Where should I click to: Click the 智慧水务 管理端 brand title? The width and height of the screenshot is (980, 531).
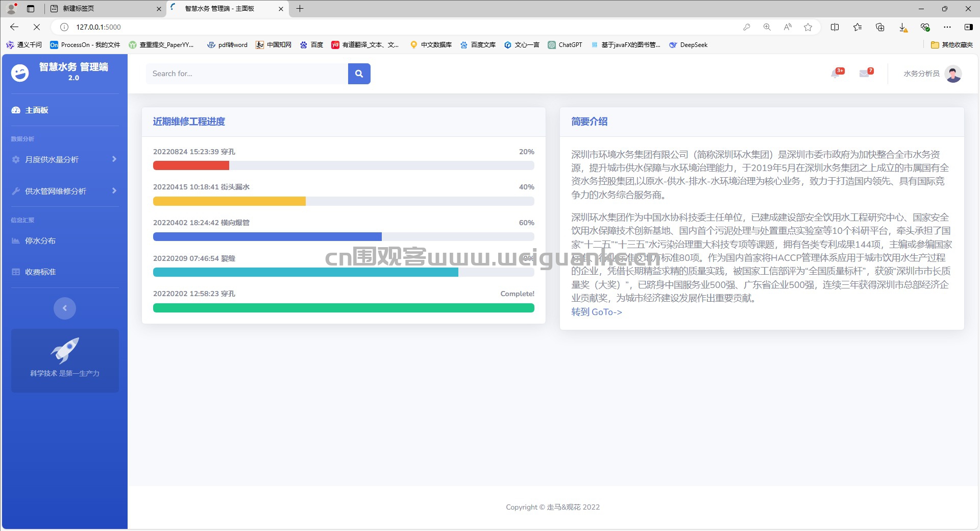(73, 67)
